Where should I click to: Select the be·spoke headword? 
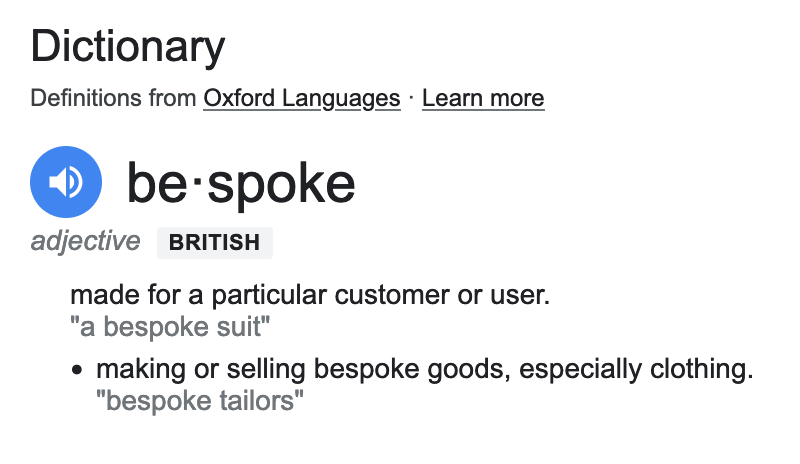pos(241,183)
